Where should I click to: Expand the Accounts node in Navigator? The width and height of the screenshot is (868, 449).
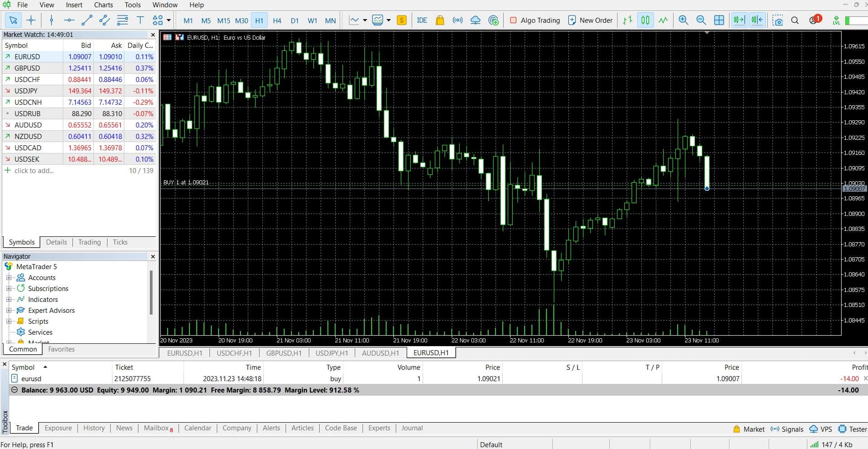10,277
